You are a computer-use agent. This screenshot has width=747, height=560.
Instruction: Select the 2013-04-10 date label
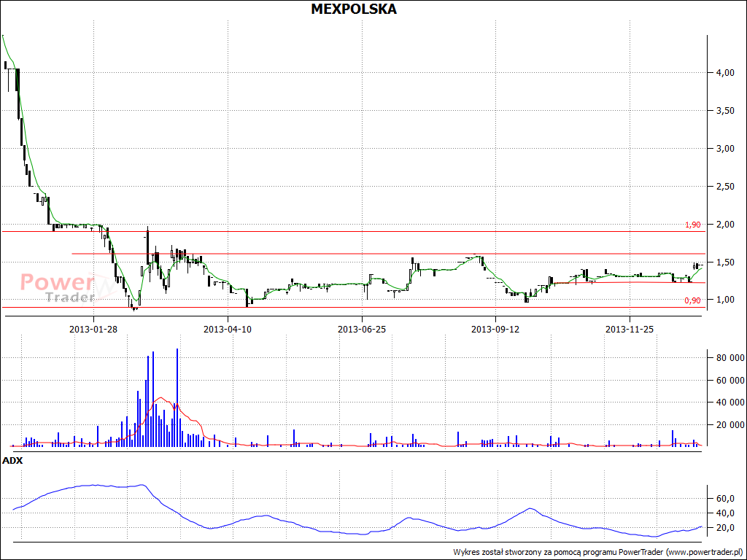[x=228, y=329]
